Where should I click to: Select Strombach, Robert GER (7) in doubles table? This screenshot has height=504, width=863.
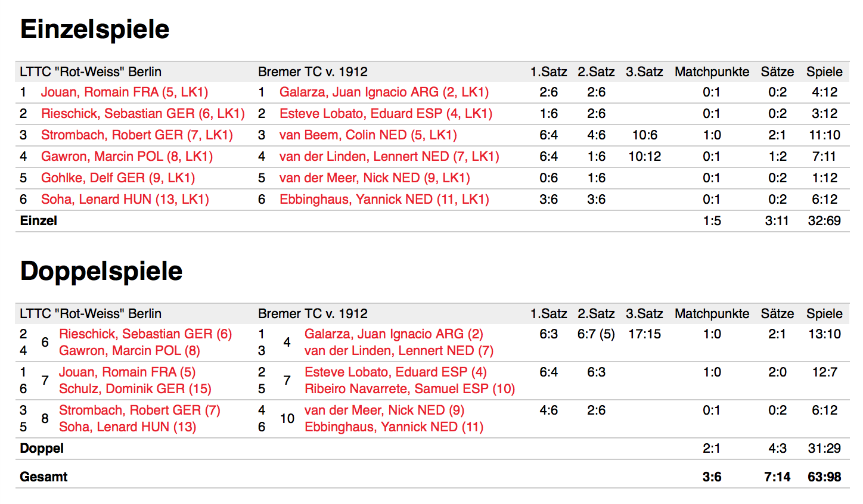[139, 410]
